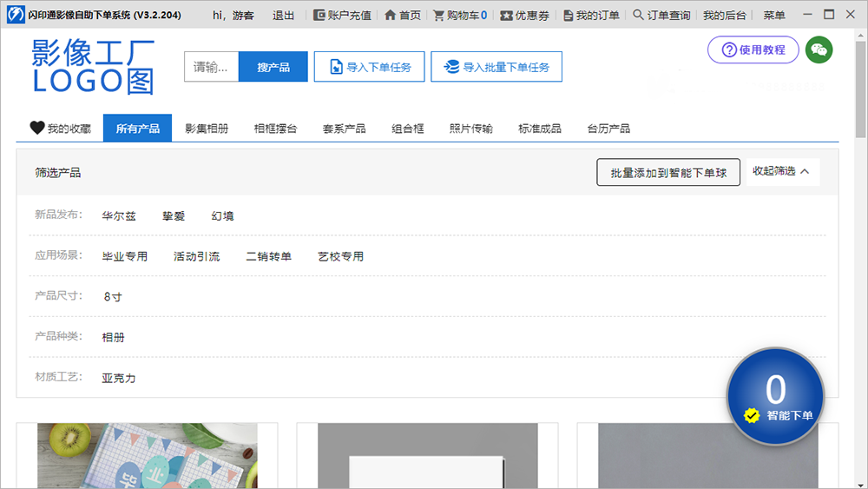The image size is (868, 489).
Task: Open 购物车 shopping cart
Action: [x=460, y=16]
